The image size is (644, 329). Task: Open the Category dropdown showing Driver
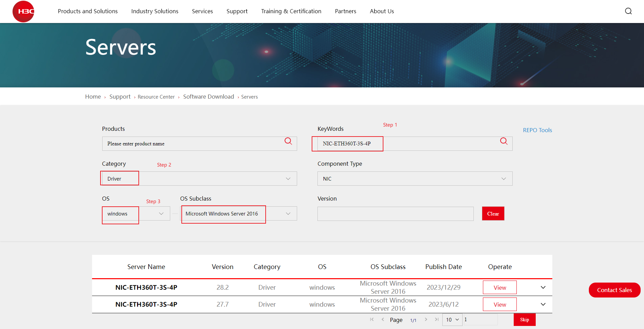[x=200, y=179]
